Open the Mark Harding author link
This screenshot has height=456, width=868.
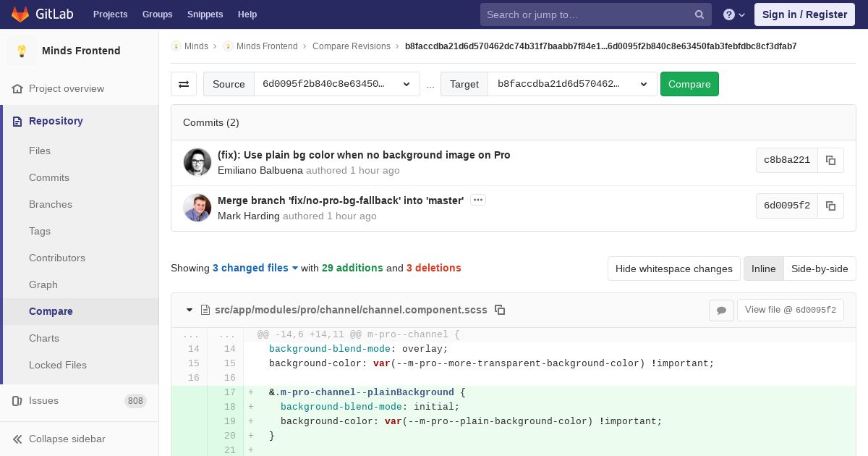point(249,216)
